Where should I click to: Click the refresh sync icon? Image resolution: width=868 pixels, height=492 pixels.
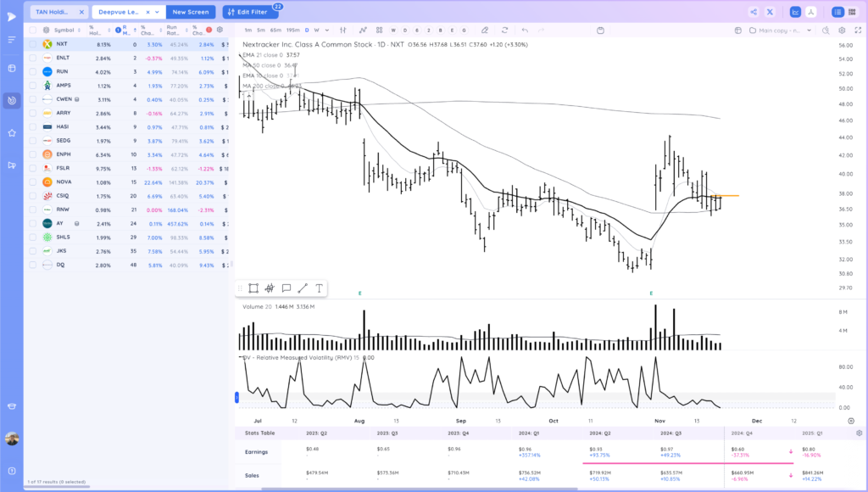(x=504, y=31)
